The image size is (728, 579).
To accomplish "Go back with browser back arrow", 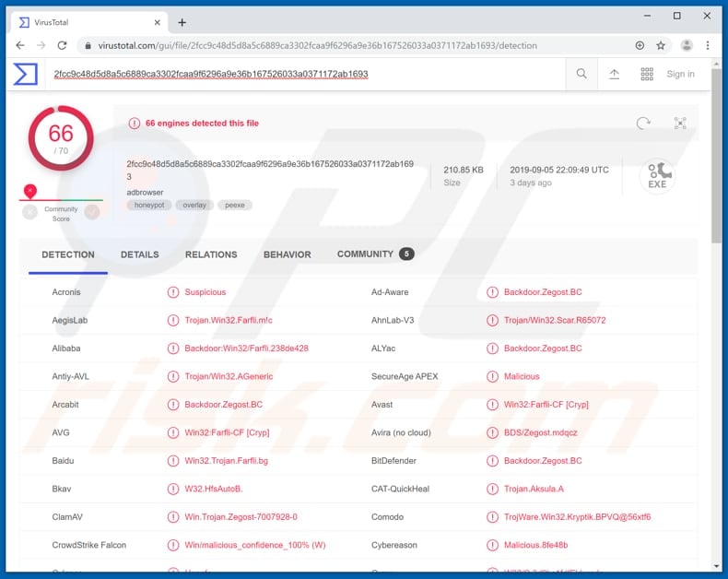I will click(20, 45).
